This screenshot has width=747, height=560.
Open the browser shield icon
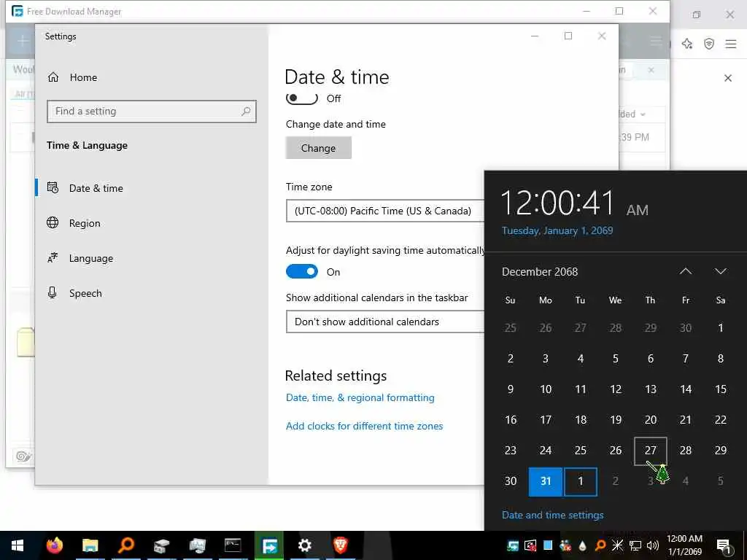tap(709, 44)
